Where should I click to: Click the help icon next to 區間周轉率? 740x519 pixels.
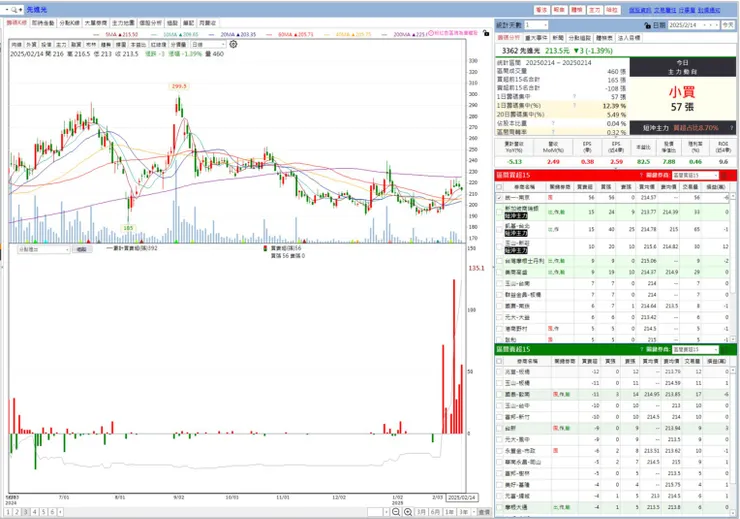(x=553, y=132)
